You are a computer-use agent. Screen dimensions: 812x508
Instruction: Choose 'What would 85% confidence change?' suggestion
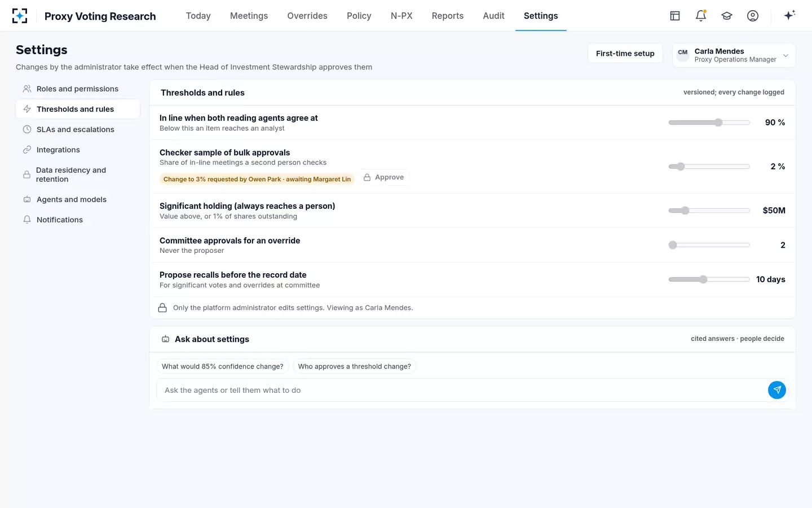coord(223,366)
